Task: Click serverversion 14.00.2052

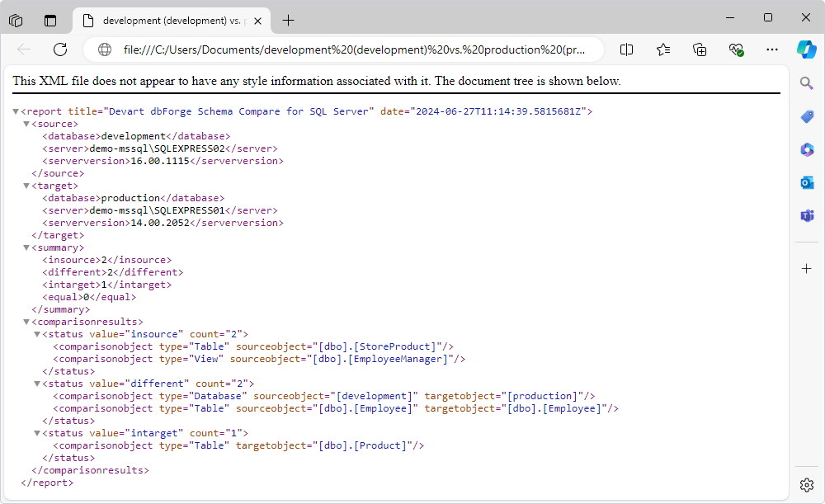Action: click(160, 223)
